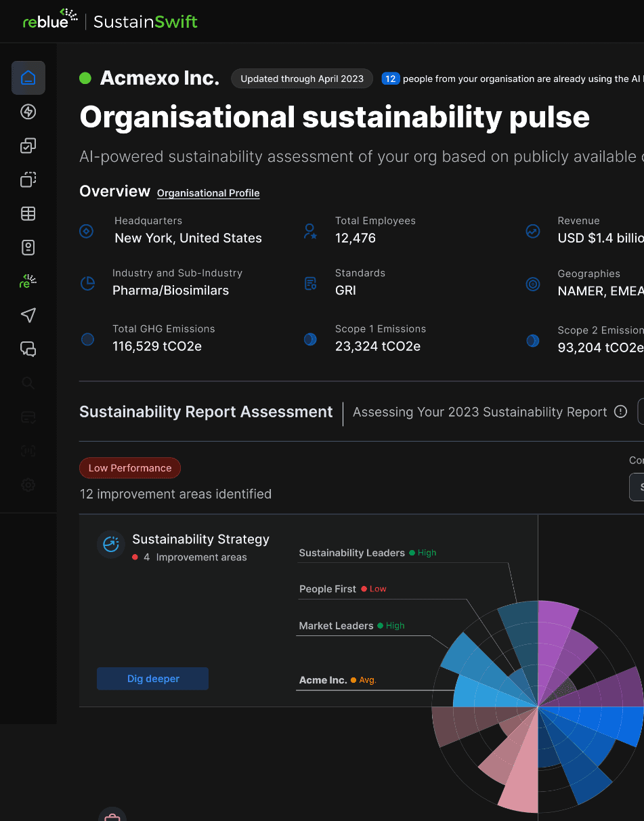Open the chat bubbles sidebar icon
The image size is (644, 821).
point(28,349)
